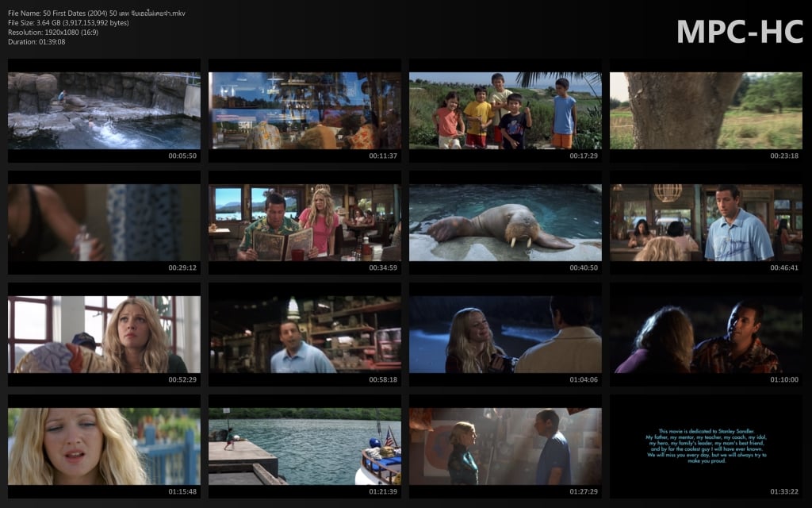This screenshot has height=508, width=812.
Task: Open the five kids thumbnail at 00:17:29
Action: pyautogui.click(x=505, y=110)
